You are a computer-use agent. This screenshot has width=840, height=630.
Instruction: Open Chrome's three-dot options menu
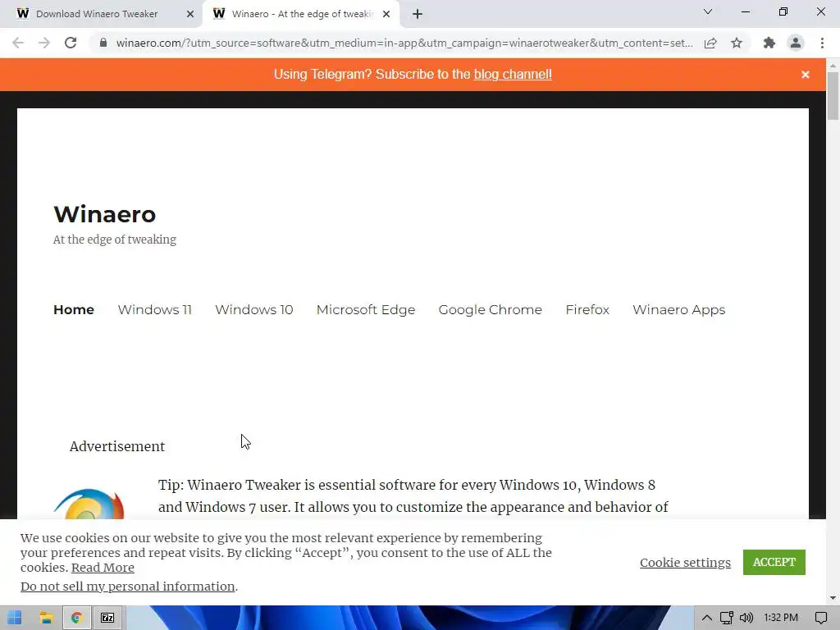(822, 43)
